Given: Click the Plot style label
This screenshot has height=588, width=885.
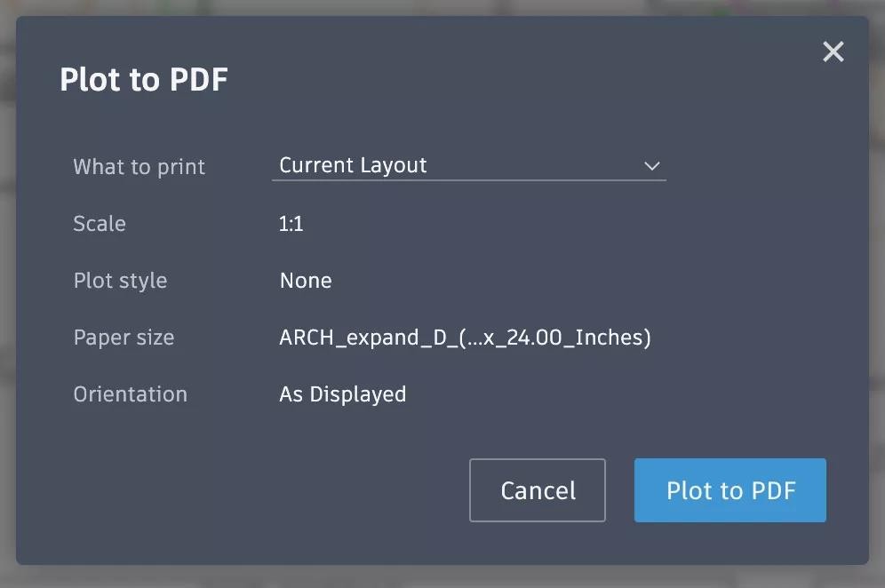Looking at the screenshot, I should coord(120,281).
